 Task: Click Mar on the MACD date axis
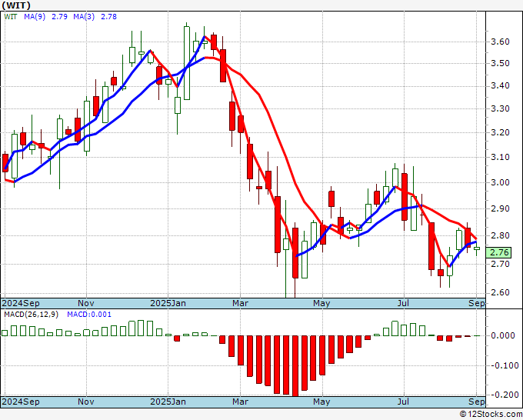pos(241,402)
